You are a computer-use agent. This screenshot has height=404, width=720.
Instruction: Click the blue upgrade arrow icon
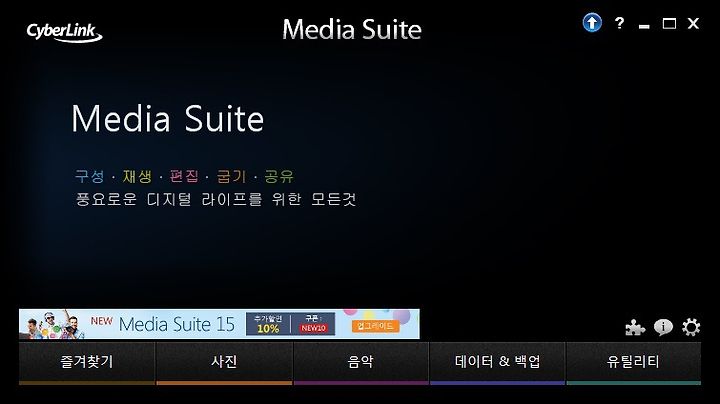point(592,22)
